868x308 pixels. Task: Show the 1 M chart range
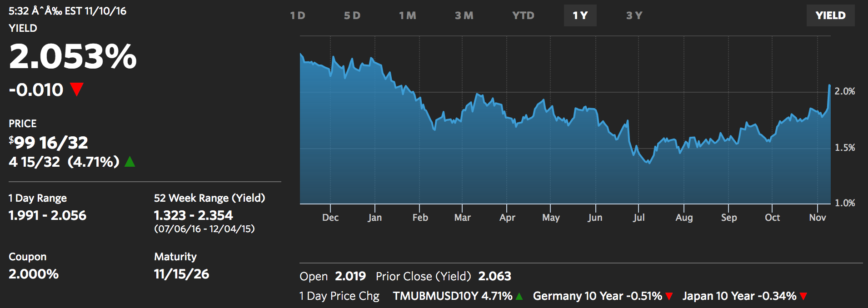[x=408, y=15]
